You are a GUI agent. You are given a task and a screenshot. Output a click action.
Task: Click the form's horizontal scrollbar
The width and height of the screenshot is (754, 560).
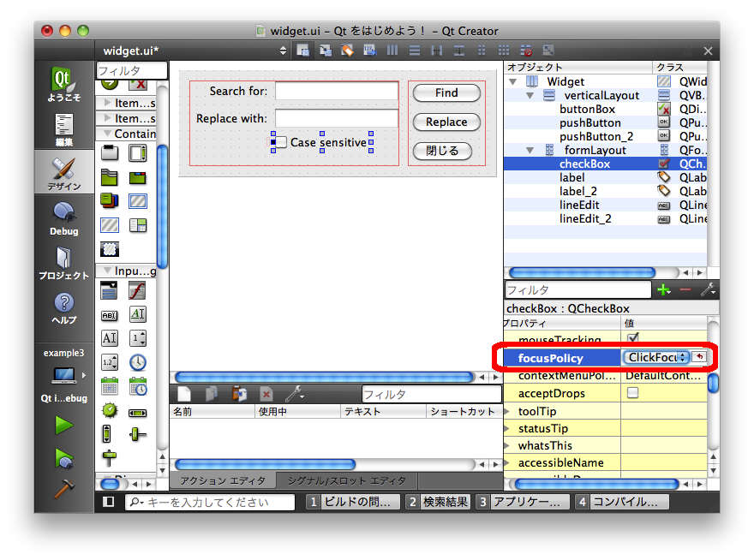coord(321,377)
